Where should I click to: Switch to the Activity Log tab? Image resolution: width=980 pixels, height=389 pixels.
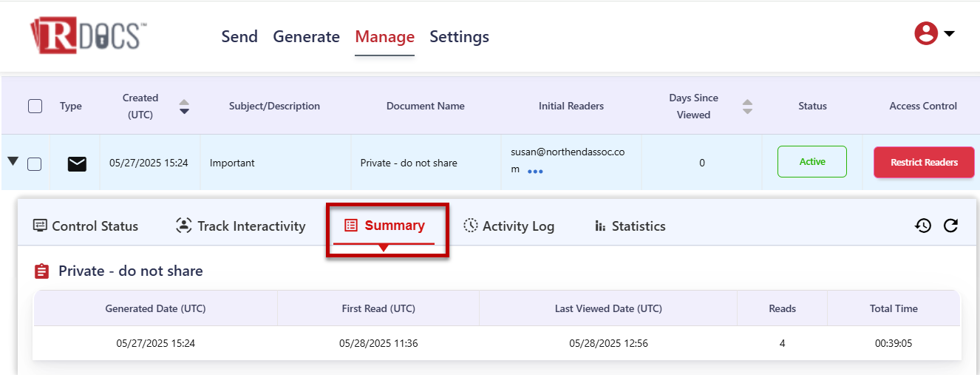tap(508, 226)
